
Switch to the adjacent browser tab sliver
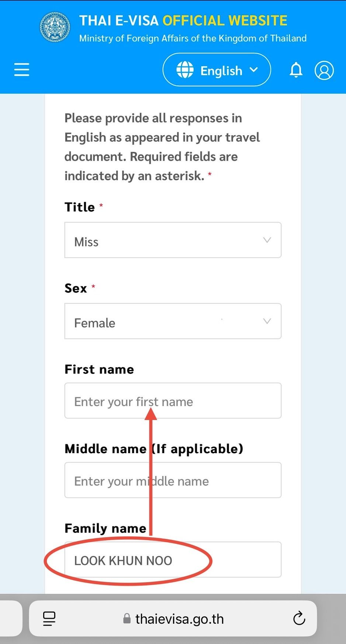click(10, 619)
